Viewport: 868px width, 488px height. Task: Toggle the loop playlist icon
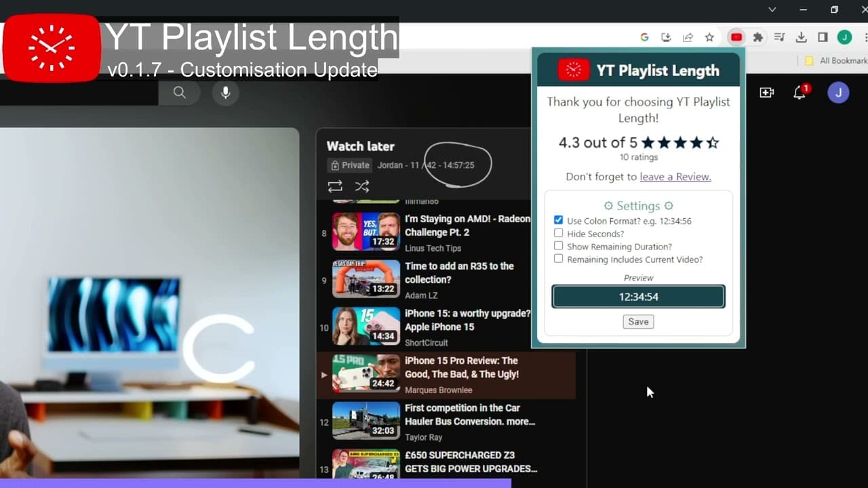335,186
